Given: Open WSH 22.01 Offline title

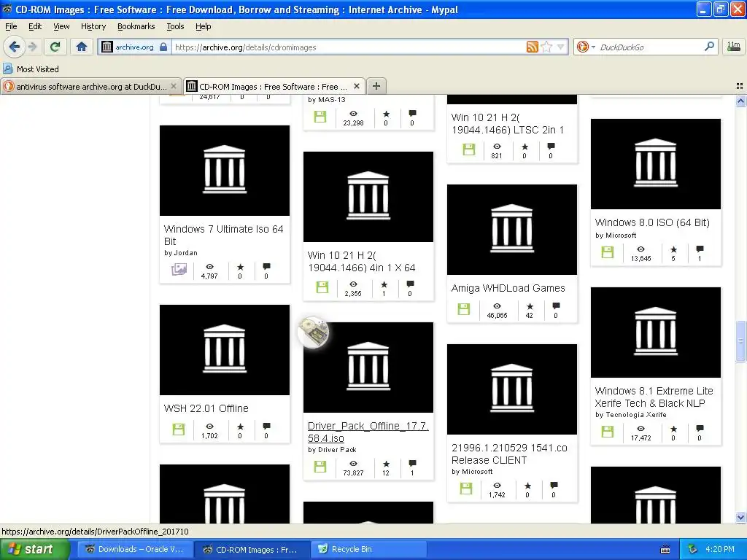Looking at the screenshot, I should (x=206, y=408).
